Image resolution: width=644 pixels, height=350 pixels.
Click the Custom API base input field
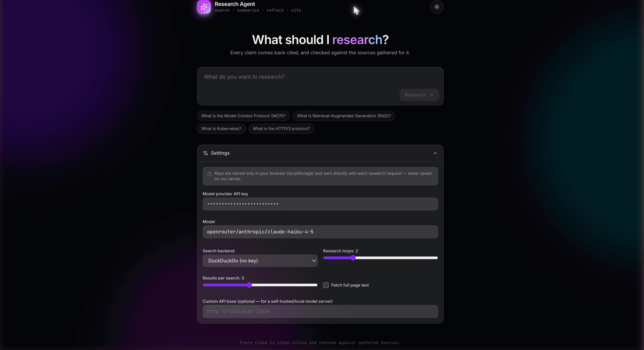tap(320, 311)
